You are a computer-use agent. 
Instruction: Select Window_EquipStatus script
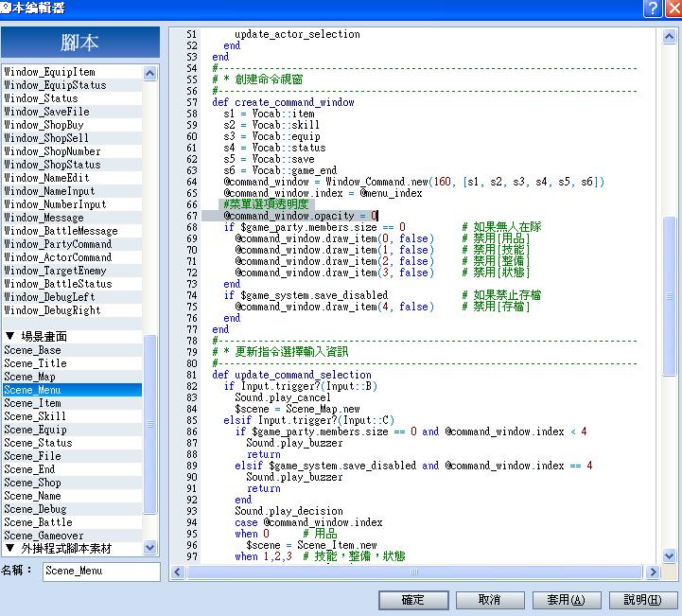72,85
